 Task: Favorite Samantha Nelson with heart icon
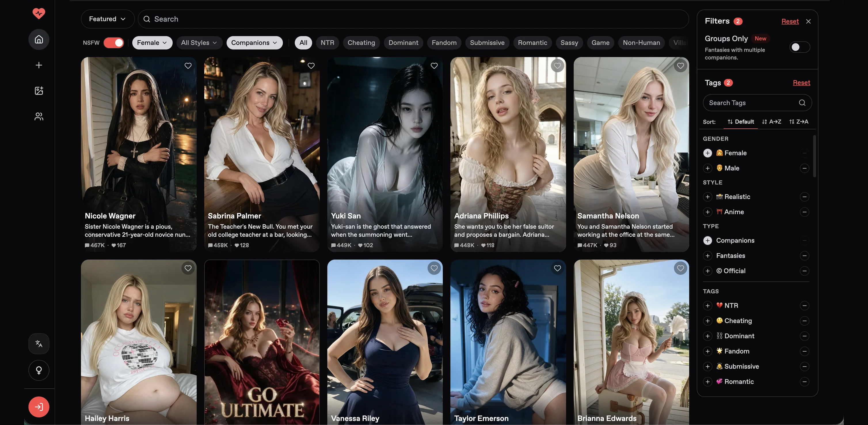pyautogui.click(x=680, y=66)
